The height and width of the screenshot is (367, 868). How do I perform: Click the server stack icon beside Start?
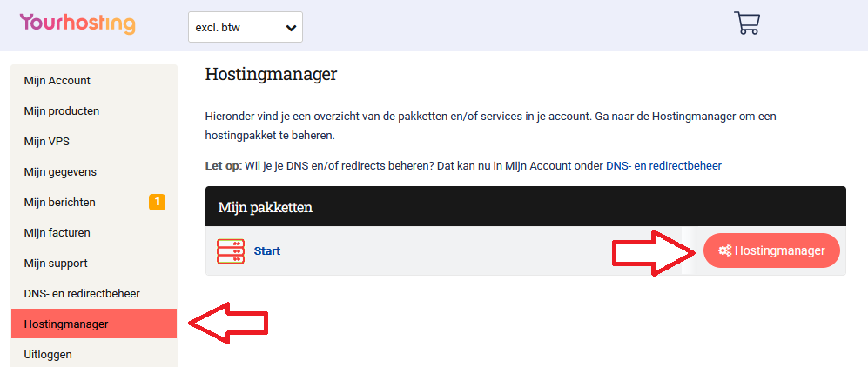231,251
